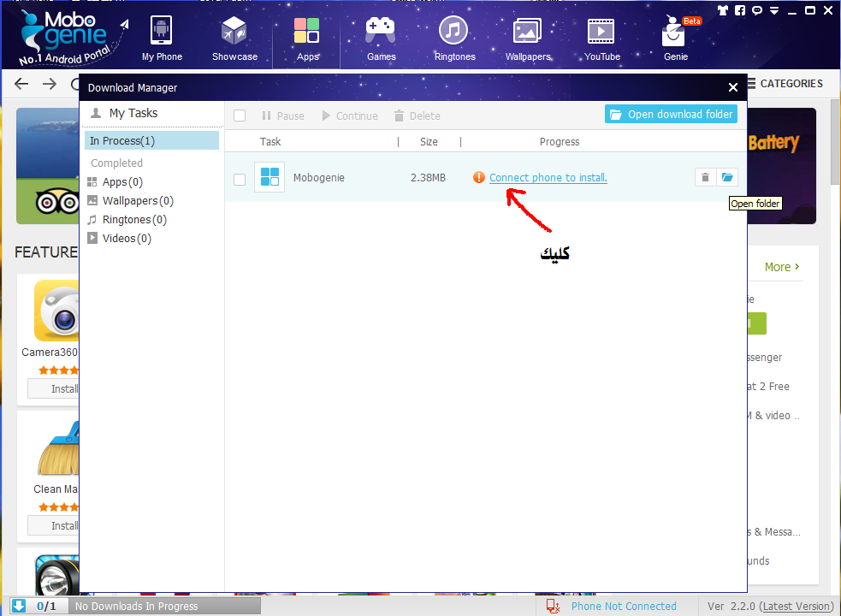Open the Clean Master broom thumbnail
This screenshot has width=841, height=616.
pos(57,448)
